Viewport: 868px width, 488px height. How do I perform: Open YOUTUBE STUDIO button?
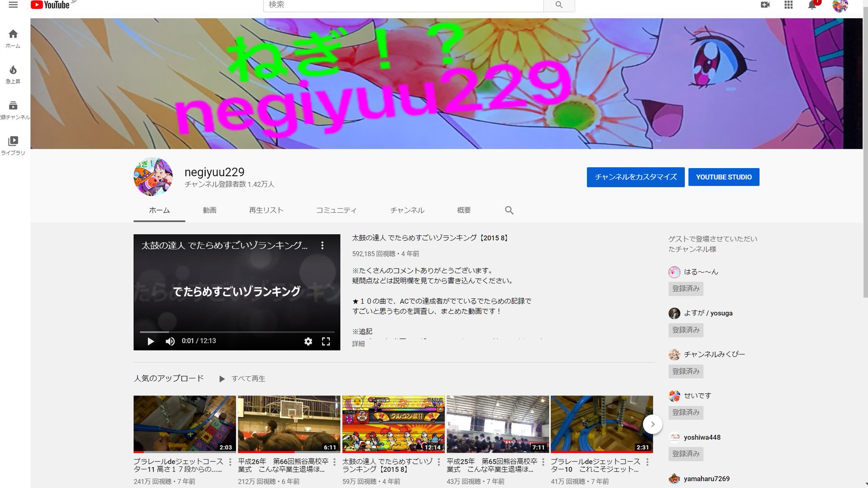coord(723,177)
